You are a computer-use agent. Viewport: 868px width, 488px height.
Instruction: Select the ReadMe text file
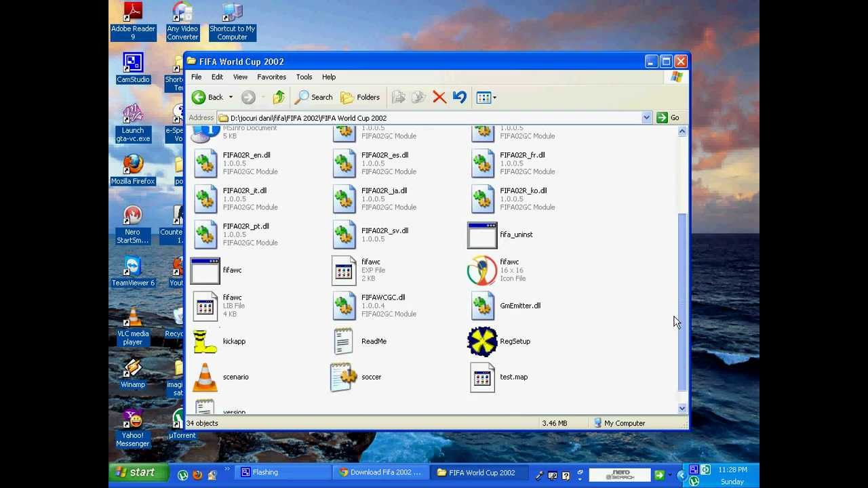[x=359, y=342]
